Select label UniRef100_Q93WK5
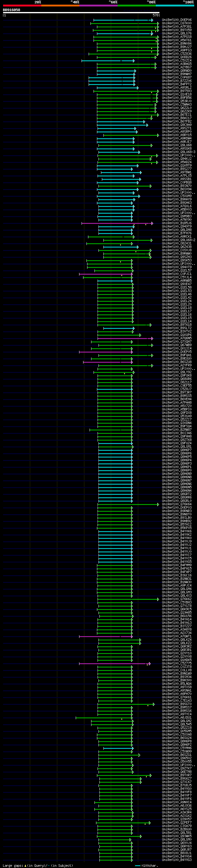 [176, 836]
